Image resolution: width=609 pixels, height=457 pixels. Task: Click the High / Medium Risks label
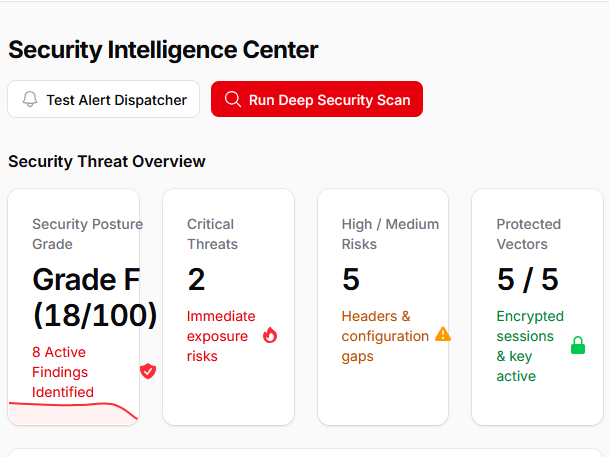[x=390, y=234]
